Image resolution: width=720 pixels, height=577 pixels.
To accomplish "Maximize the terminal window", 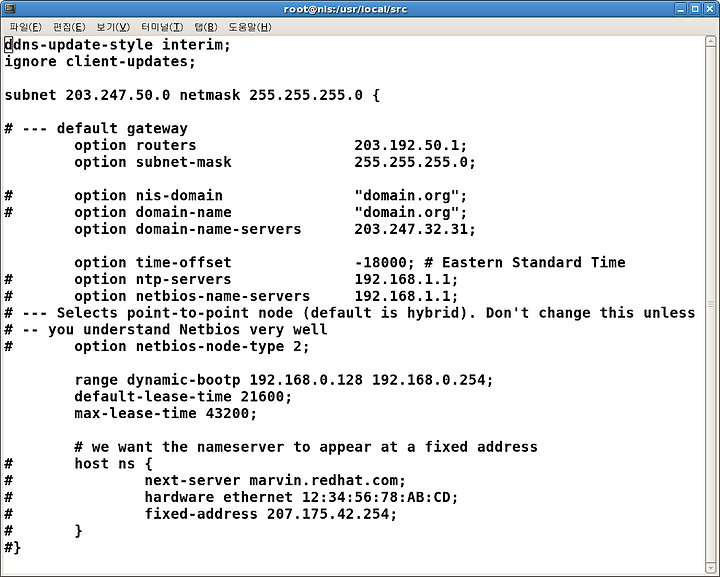I will coord(695,8).
